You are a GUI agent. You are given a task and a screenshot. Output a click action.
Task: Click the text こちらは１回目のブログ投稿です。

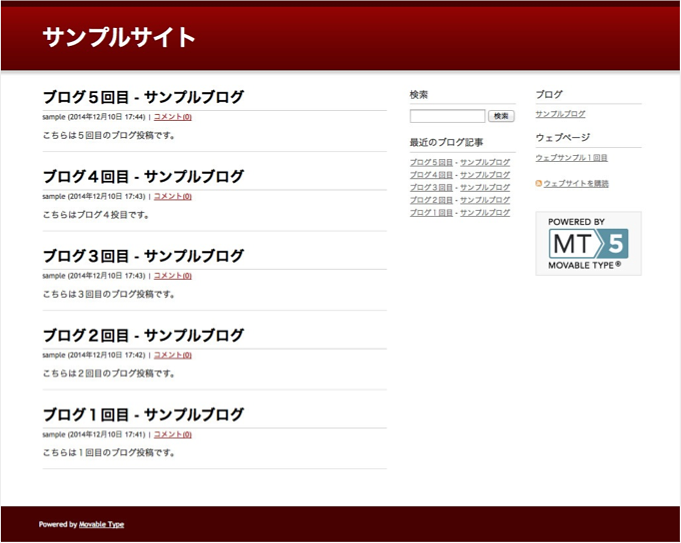[x=109, y=453]
